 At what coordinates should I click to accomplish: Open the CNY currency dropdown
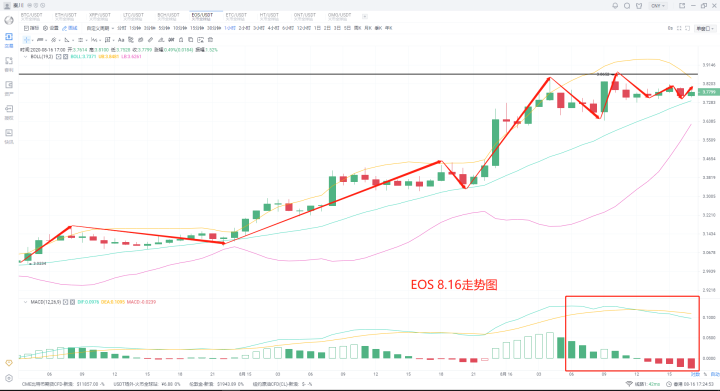[658, 6]
